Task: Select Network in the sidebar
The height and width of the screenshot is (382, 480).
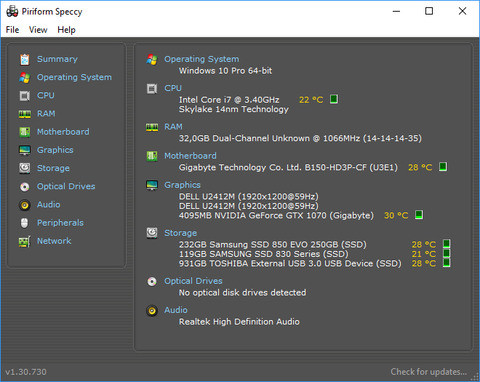Action: coord(54,241)
